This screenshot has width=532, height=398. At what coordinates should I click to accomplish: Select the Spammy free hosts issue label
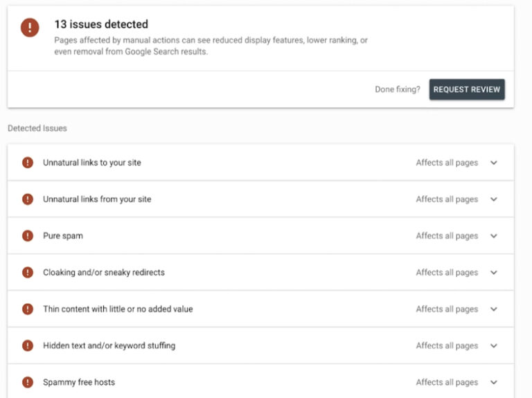click(x=79, y=382)
